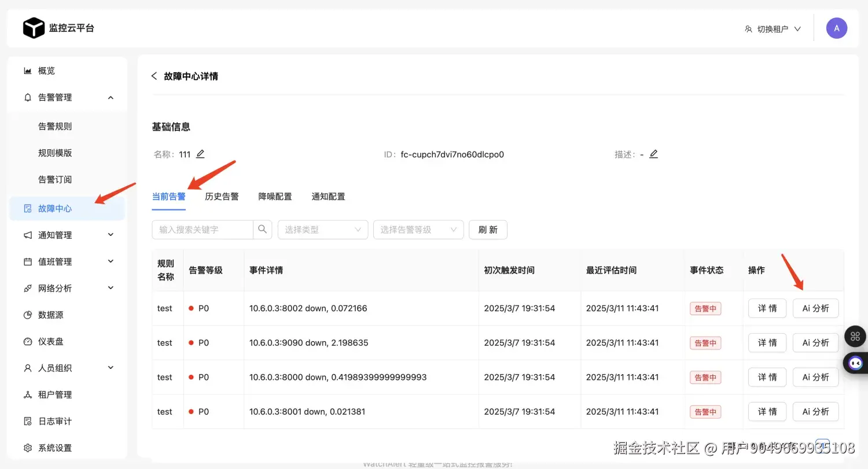868x469 pixels.
Task: Expand the 人员组织 chevron
Action: coord(111,368)
